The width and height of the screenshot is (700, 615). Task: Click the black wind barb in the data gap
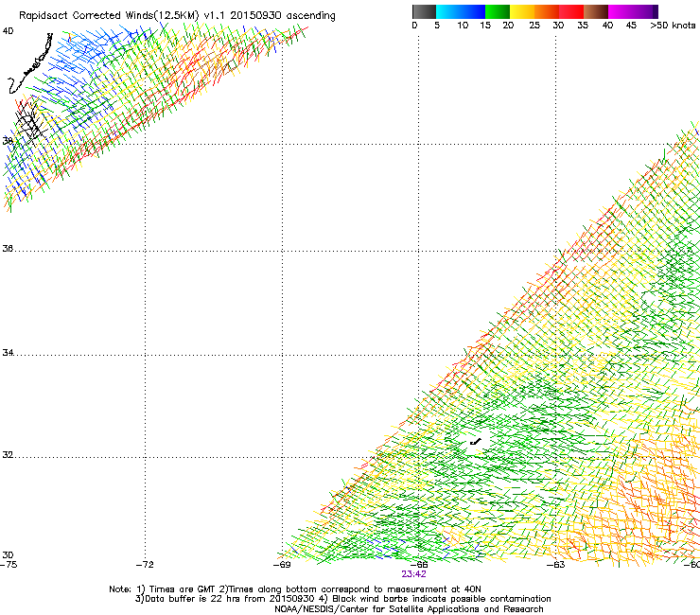476,442
